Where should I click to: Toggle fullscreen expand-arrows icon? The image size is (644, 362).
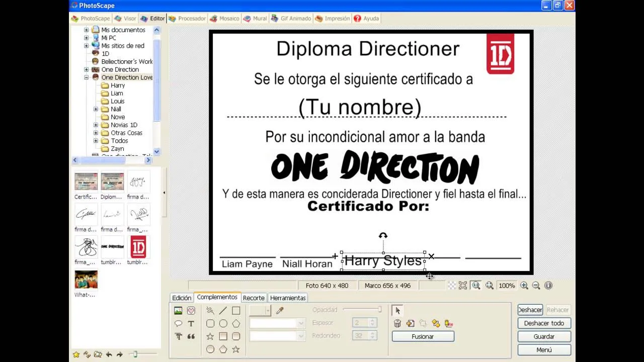463,286
